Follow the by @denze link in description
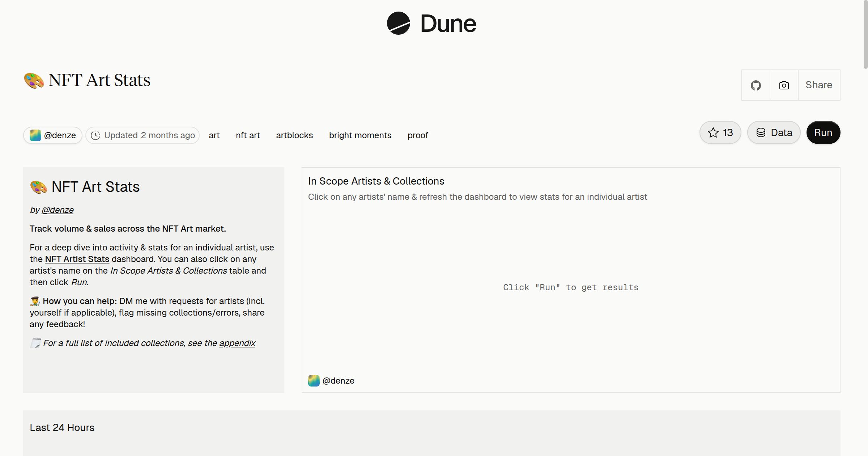The image size is (868, 456). pos(58,210)
